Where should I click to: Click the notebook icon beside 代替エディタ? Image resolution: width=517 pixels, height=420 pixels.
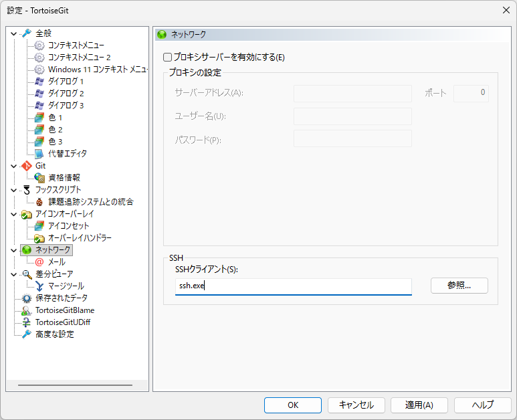[39, 154]
